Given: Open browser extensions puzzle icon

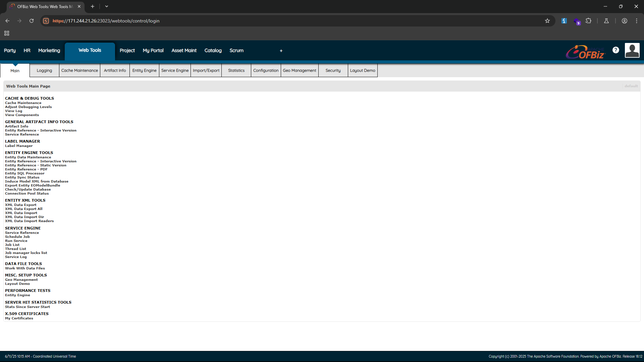Looking at the screenshot, I should pyautogui.click(x=588, y=21).
